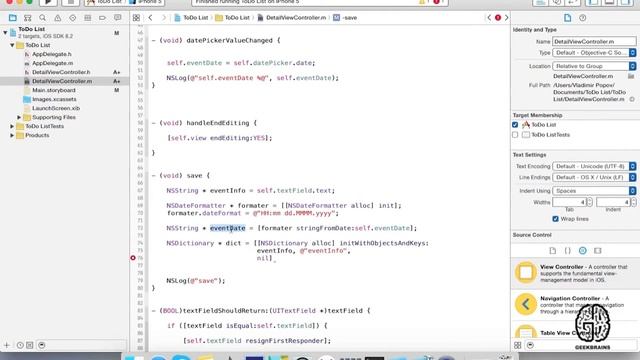Click the navigator filter field
The height and width of the screenshot is (360, 640).
point(83,345)
